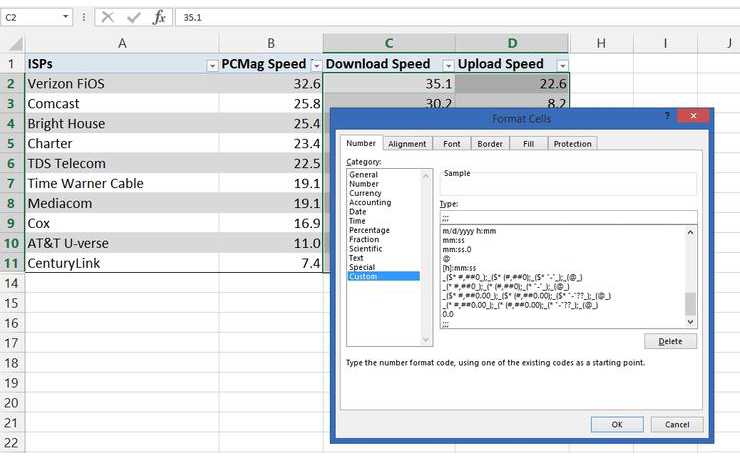This screenshot has height=460, width=740.
Task: Open the ISPs column filter dropdown
Action: 211,65
